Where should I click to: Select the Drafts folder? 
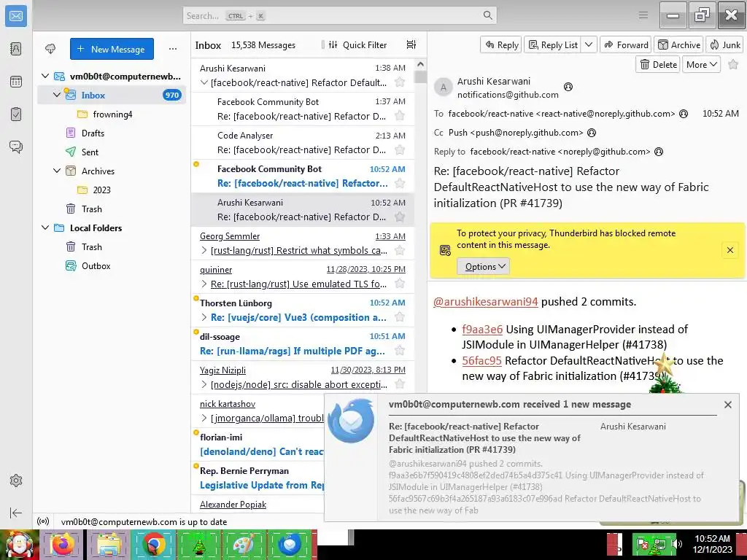93,133
